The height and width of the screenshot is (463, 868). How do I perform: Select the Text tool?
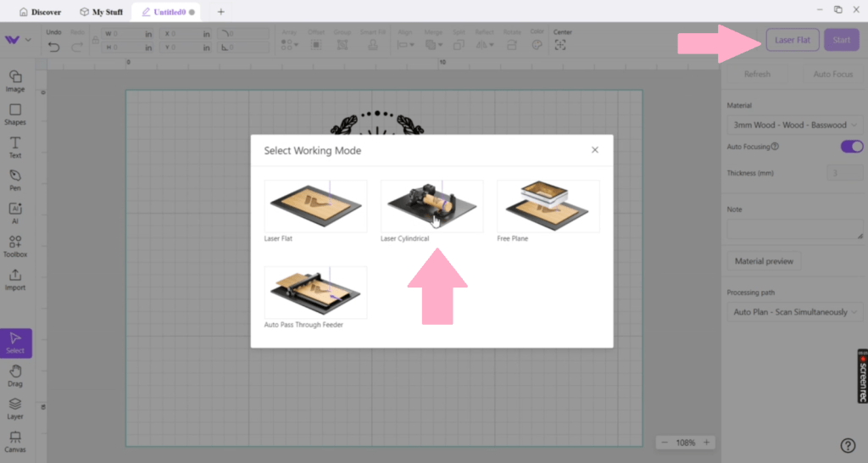pyautogui.click(x=15, y=147)
